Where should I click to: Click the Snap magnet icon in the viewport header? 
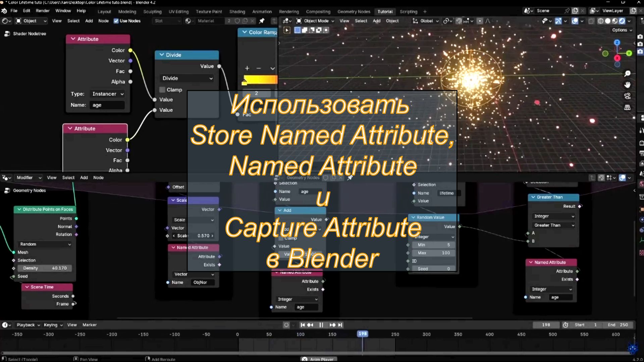[x=459, y=21]
